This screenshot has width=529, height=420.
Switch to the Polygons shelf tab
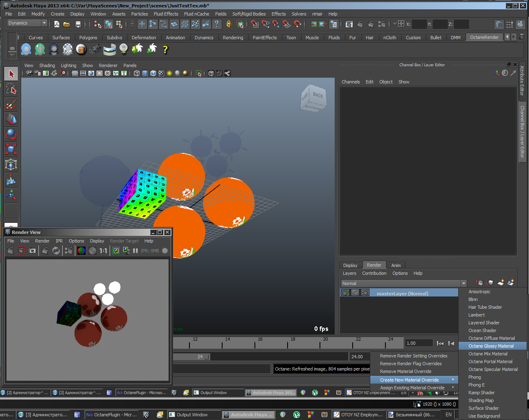click(88, 38)
